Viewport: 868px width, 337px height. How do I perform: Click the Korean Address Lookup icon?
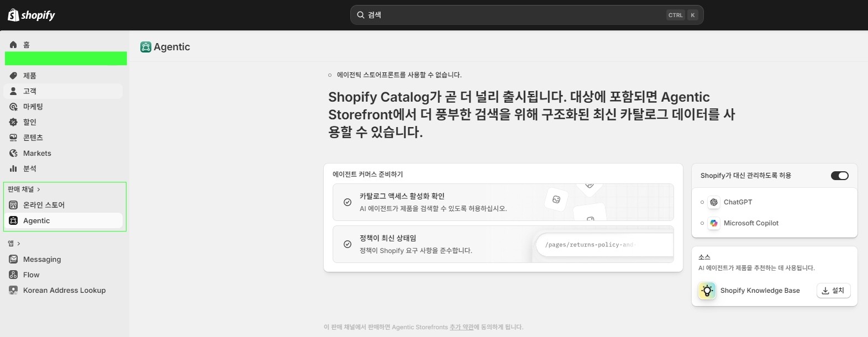tap(13, 290)
